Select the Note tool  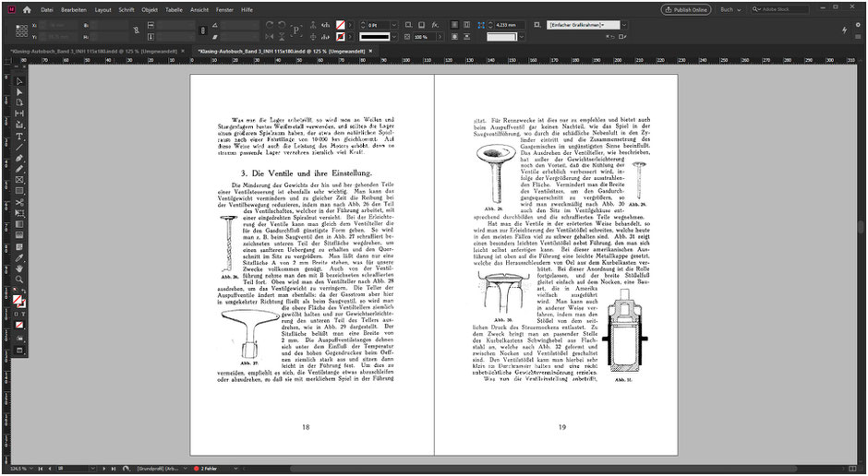click(19, 246)
